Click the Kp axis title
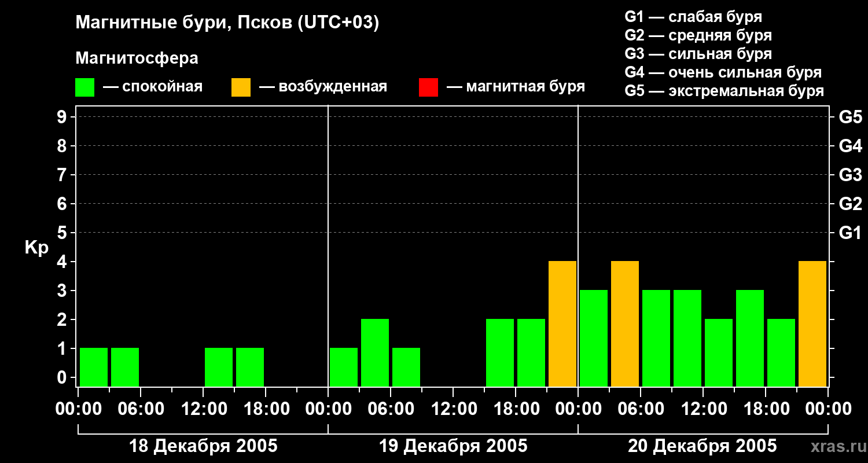This screenshot has width=868, height=463. point(36,247)
